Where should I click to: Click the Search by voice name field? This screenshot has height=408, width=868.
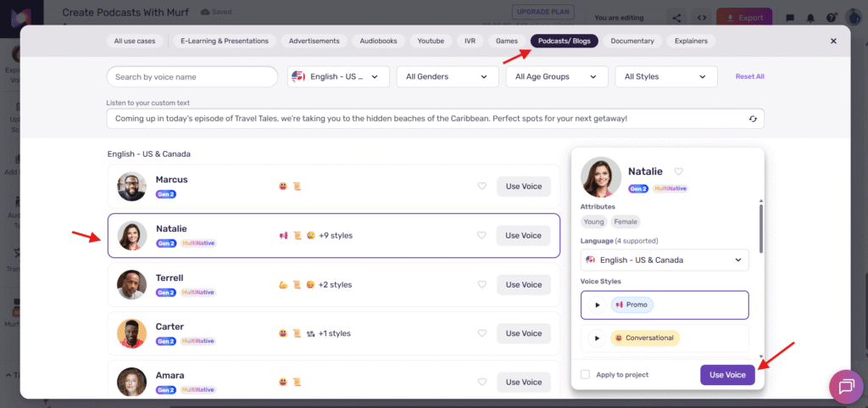[192, 76]
